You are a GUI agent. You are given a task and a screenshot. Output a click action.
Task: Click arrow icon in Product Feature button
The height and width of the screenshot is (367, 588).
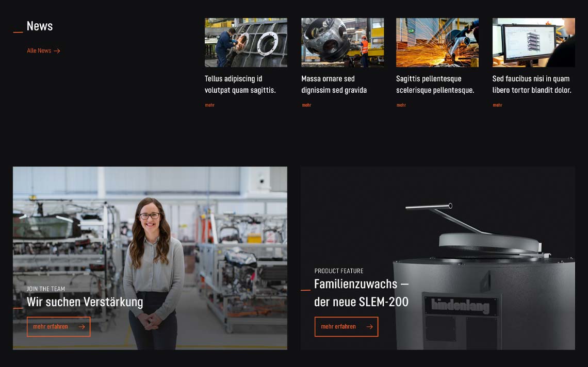coord(369,327)
